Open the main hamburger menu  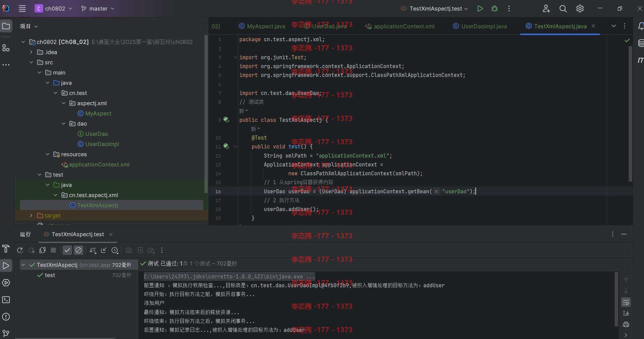pyautogui.click(x=22, y=9)
